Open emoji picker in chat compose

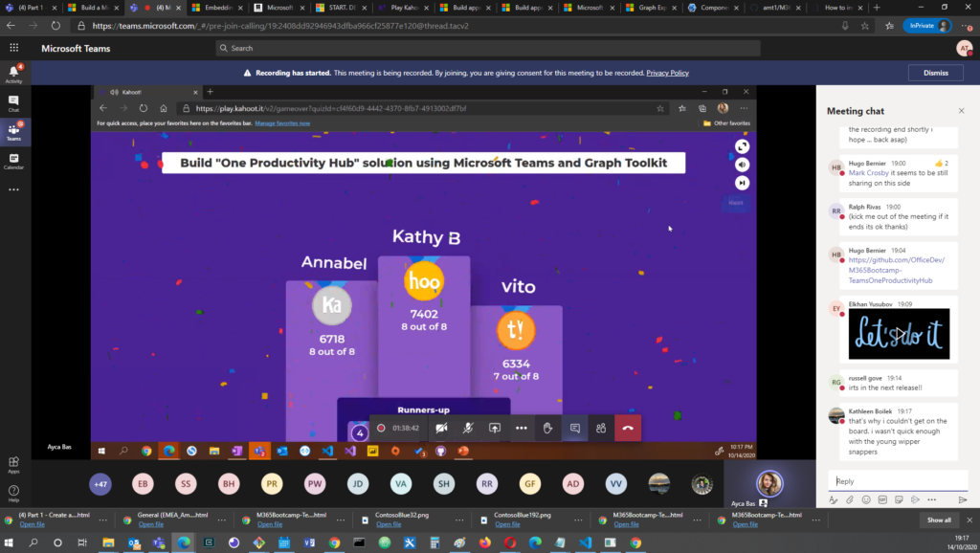tap(865, 499)
